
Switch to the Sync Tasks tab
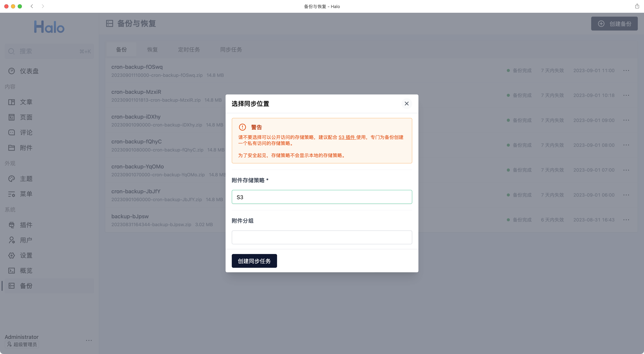(x=231, y=49)
